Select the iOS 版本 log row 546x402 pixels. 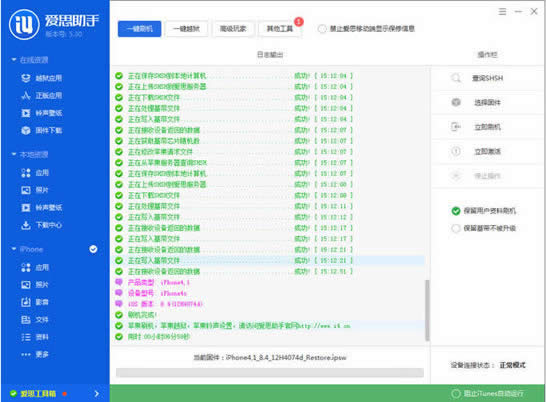(x=268, y=304)
